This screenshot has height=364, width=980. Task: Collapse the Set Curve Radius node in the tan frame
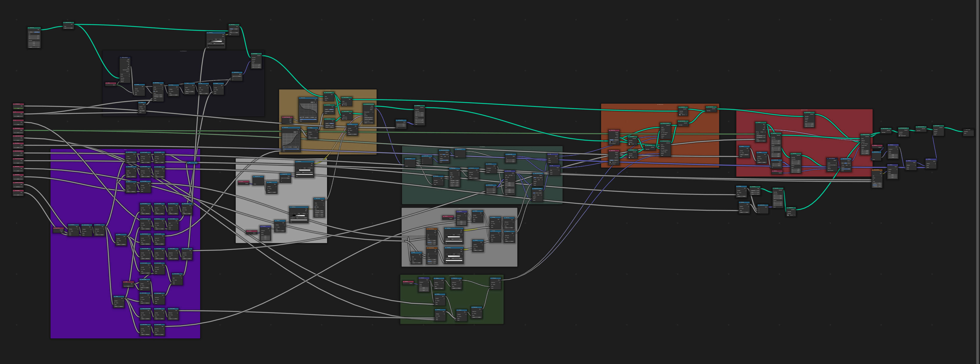pyautogui.click(x=325, y=93)
